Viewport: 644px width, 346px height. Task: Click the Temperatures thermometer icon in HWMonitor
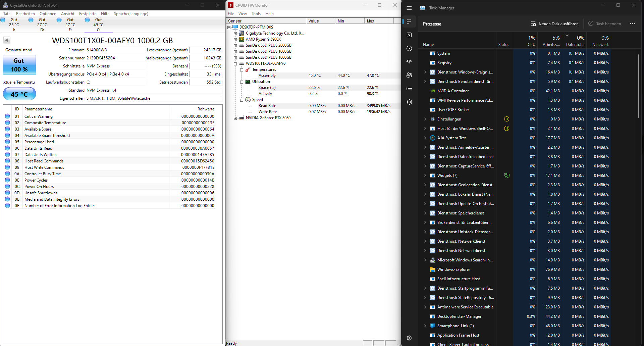pos(248,69)
